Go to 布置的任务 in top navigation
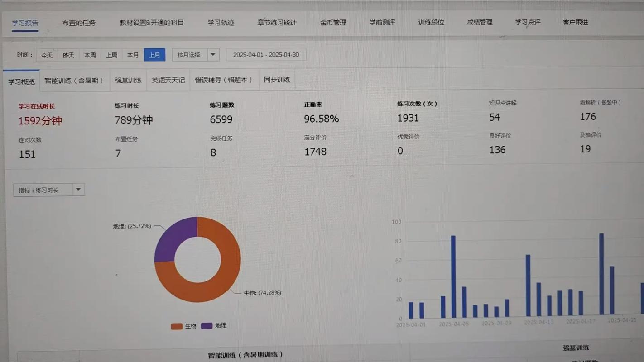This screenshot has height=362, width=644. (x=79, y=23)
